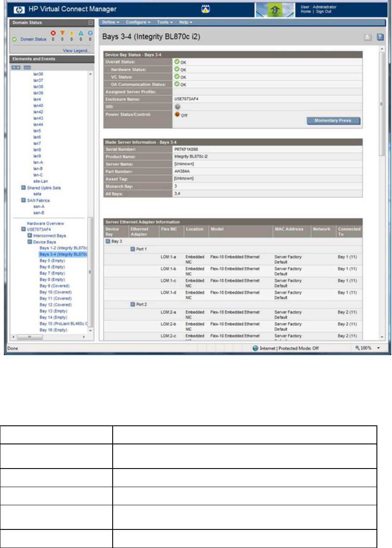This screenshot has width=392, height=548.
Task: Open the View Legend link
Action: [x=76, y=51]
